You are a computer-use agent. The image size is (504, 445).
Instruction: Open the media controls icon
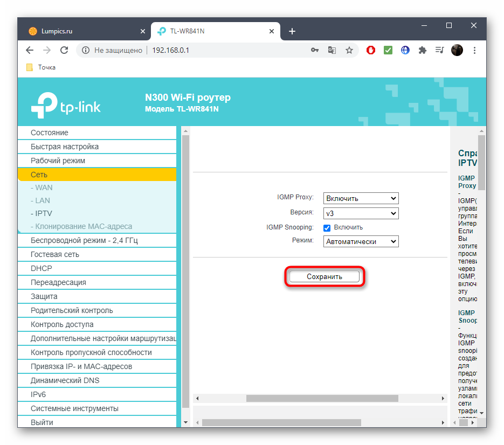[x=439, y=50]
